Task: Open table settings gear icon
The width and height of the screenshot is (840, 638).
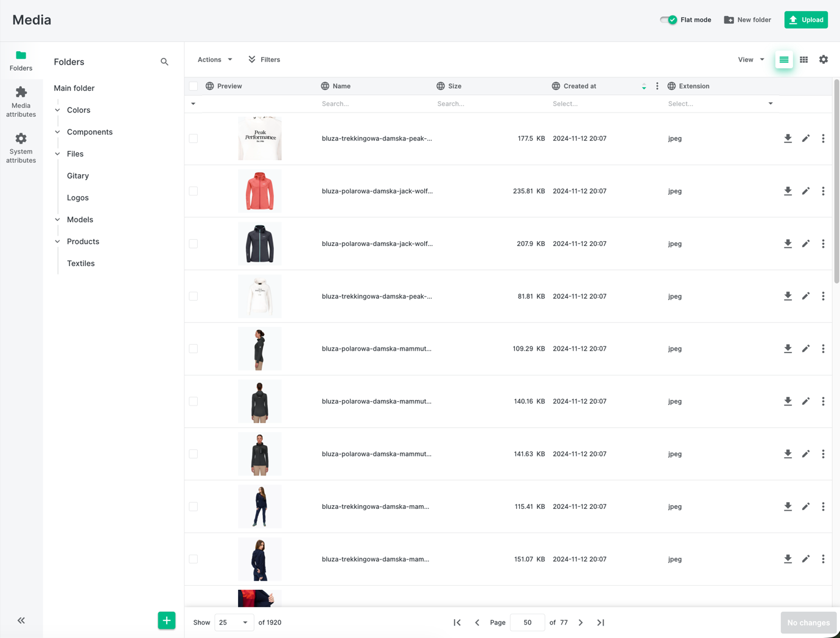Action: [823, 60]
